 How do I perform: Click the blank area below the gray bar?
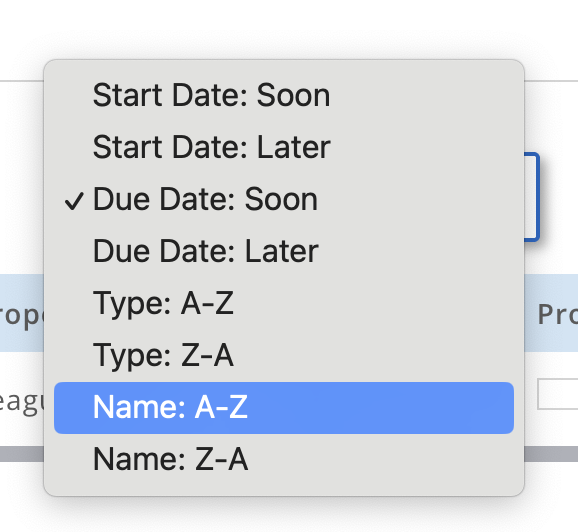[x=289, y=516]
